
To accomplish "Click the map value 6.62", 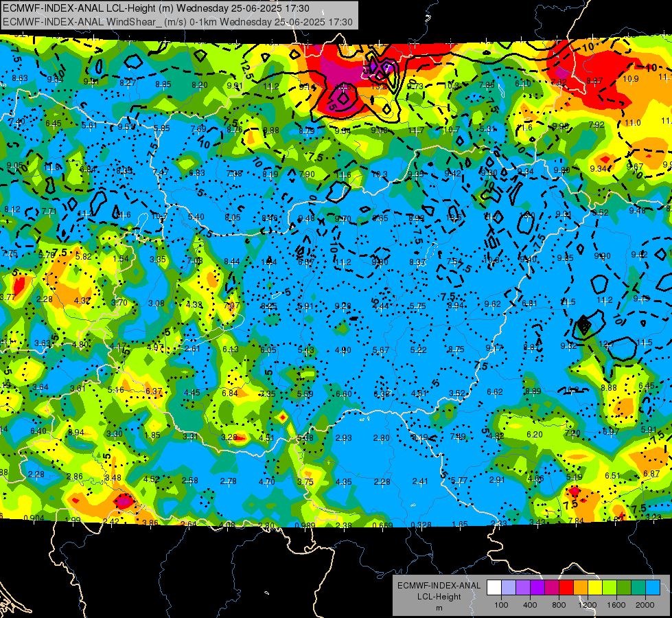I will (x=495, y=392).
